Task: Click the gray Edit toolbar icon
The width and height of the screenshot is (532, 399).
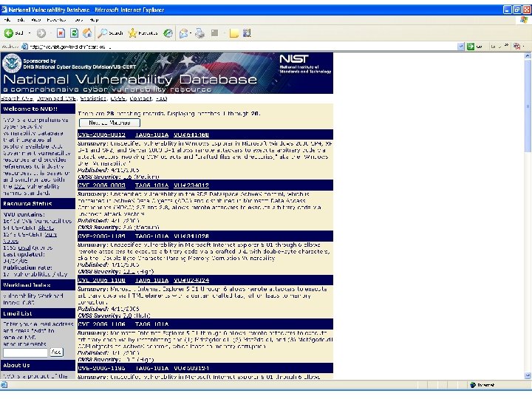Action: (214, 33)
